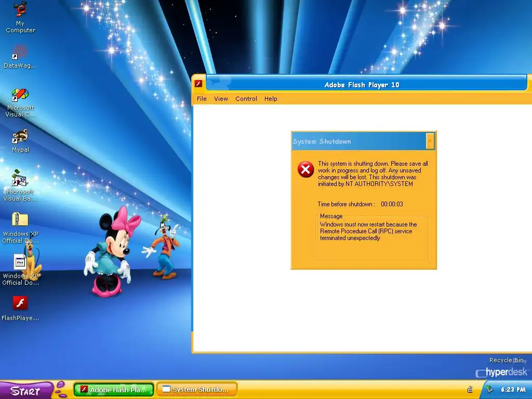Click the red error icon in System Shutdown dialog

tap(305, 169)
